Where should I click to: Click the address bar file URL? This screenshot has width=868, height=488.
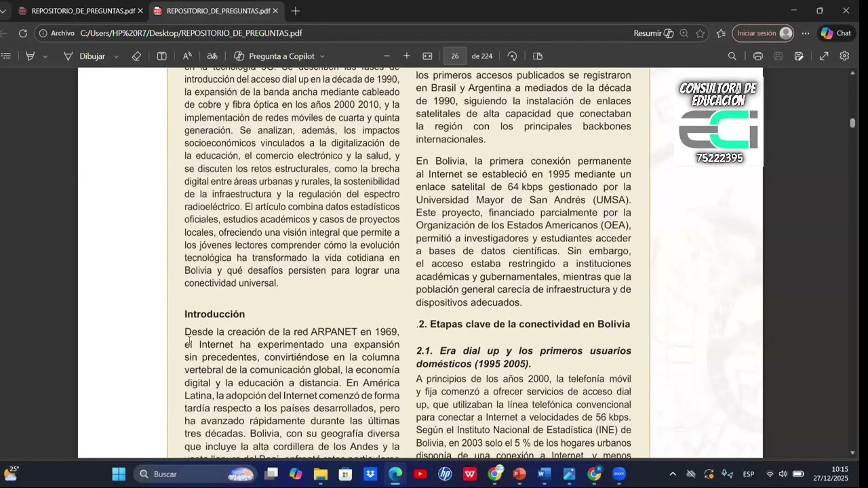click(191, 33)
